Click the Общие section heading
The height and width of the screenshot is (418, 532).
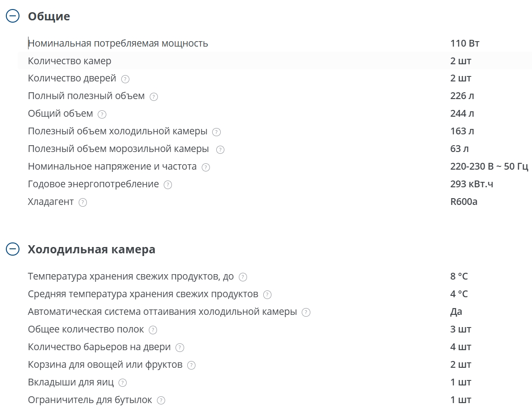click(x=49, y=16)
